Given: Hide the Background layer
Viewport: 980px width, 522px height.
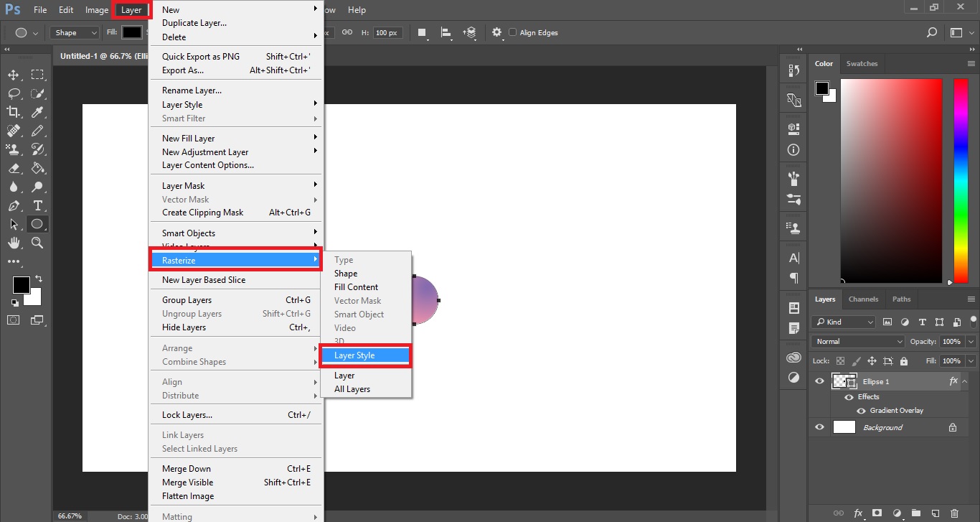Looking at the screenshot, I should [x=819, y=427].
